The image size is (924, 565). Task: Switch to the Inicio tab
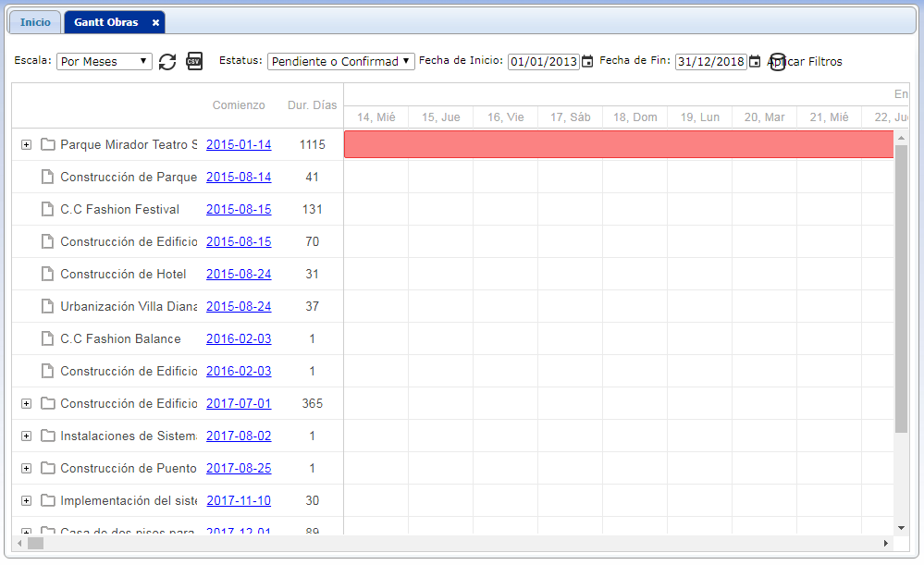pos(35,22)
